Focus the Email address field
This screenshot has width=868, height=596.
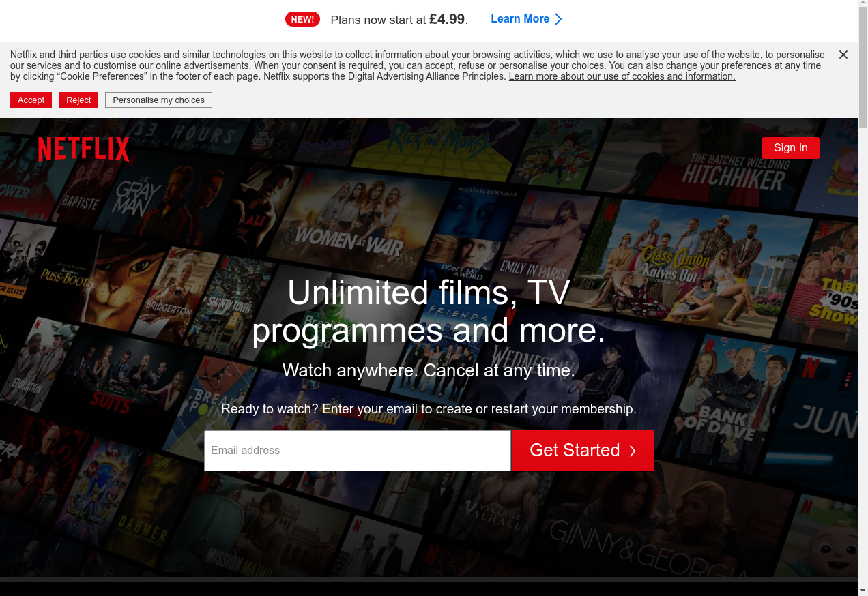358,451
